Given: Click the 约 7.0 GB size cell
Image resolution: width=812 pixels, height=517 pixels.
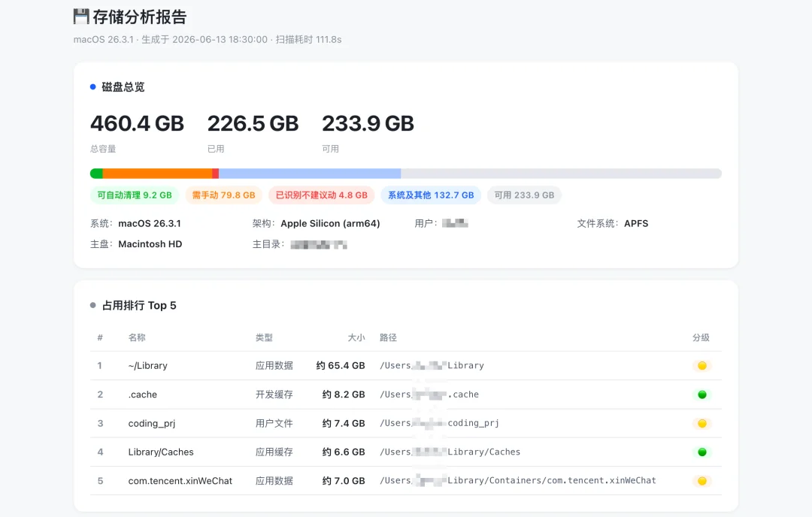Looking at the screenshot, I should tap(344, 481).
